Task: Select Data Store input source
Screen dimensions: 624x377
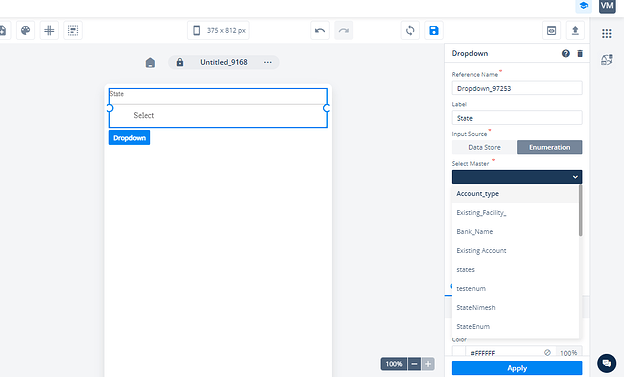Action: pos(484,147)
